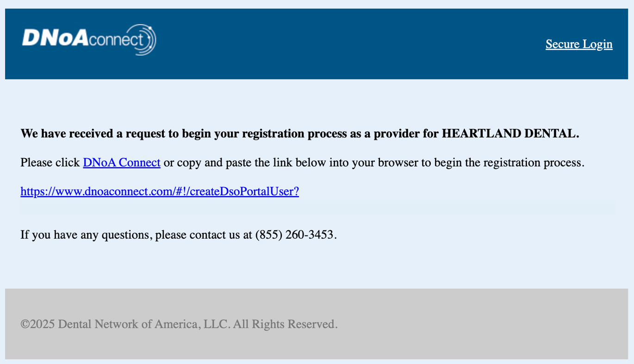The height and width of the screenshot is (364, 634).
Task: Click the empty light bar under the URL
Action: pyautogui.click(x=317, y=207)
